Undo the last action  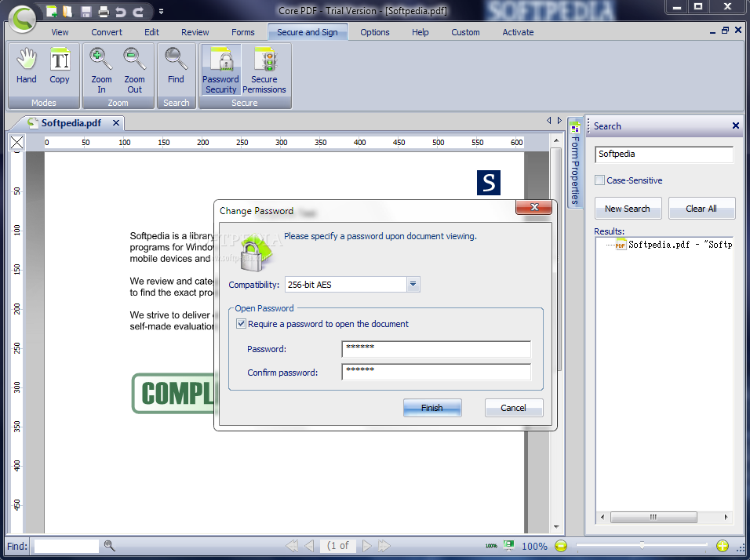[x=121, y=12]
